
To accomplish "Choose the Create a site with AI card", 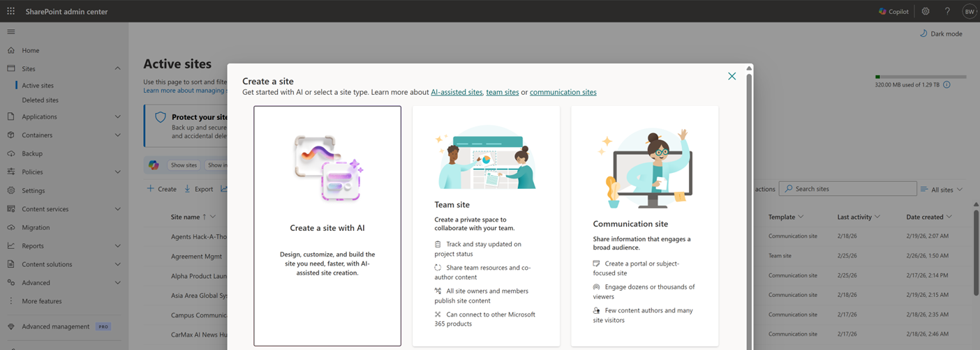I will (x=327, y=226).
